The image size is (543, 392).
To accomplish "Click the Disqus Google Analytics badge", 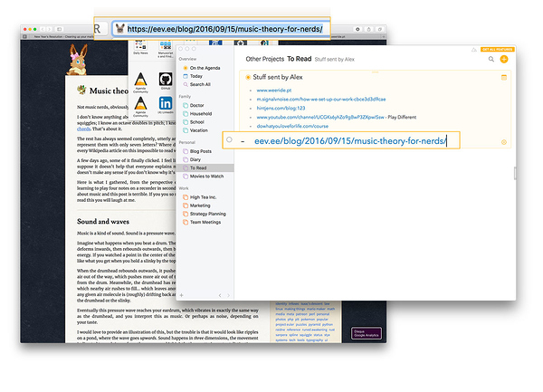I will pyautogui.click(x=367, y=333).
